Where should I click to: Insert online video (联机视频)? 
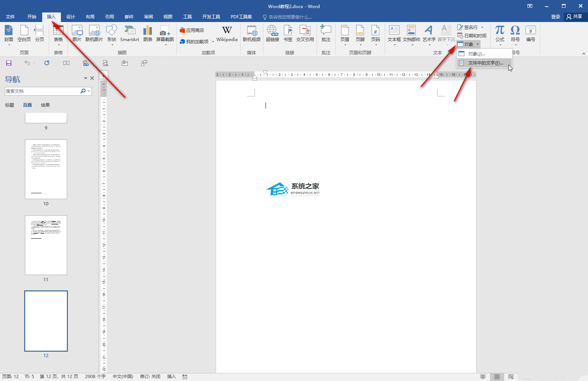tap(251, 33)
